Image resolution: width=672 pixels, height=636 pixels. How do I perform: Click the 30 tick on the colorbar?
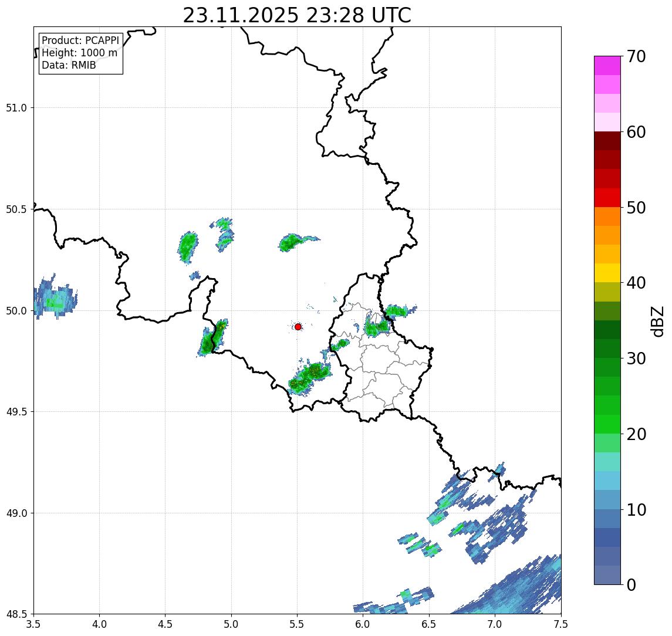[636, 358]
